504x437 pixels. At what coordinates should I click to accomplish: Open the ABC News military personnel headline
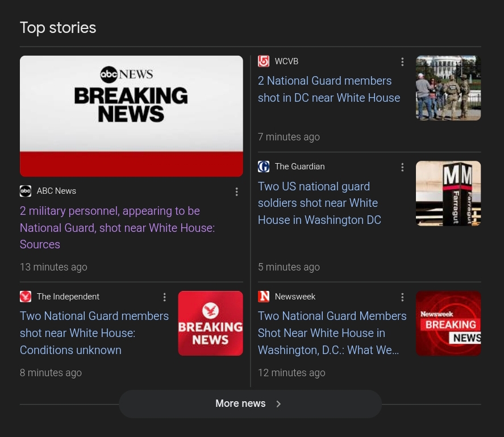(117, 227)
